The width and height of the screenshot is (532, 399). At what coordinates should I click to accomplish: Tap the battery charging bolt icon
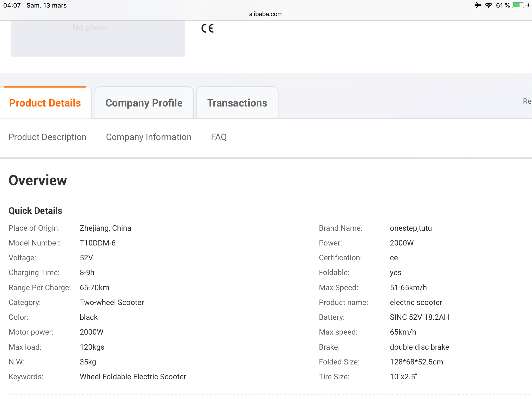pos(528,5)
